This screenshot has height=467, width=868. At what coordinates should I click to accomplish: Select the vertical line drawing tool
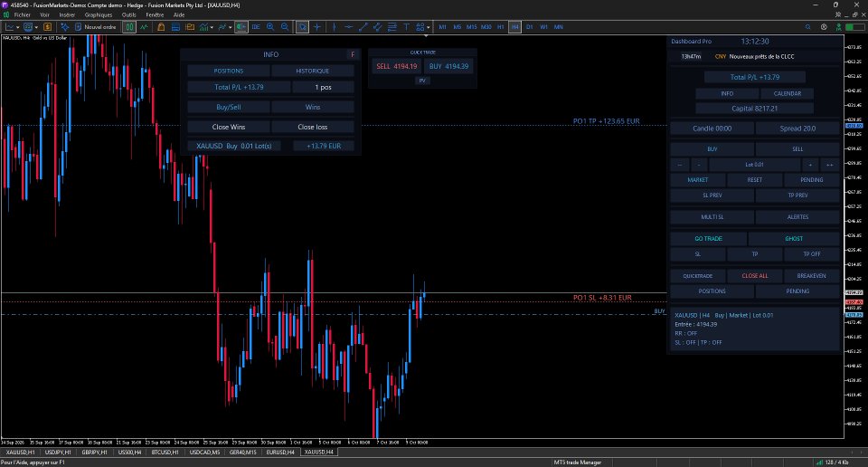tap(334, 26)
